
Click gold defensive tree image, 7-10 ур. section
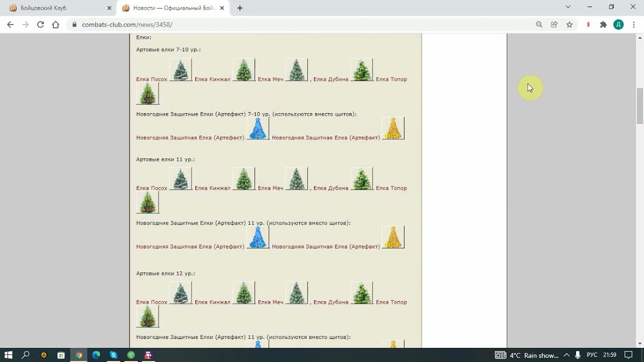(x=393, y=129)
